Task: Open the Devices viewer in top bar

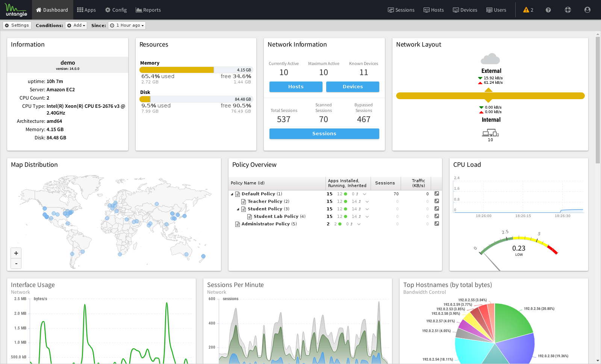Action: pyautogui.click(x=465, y=10)
